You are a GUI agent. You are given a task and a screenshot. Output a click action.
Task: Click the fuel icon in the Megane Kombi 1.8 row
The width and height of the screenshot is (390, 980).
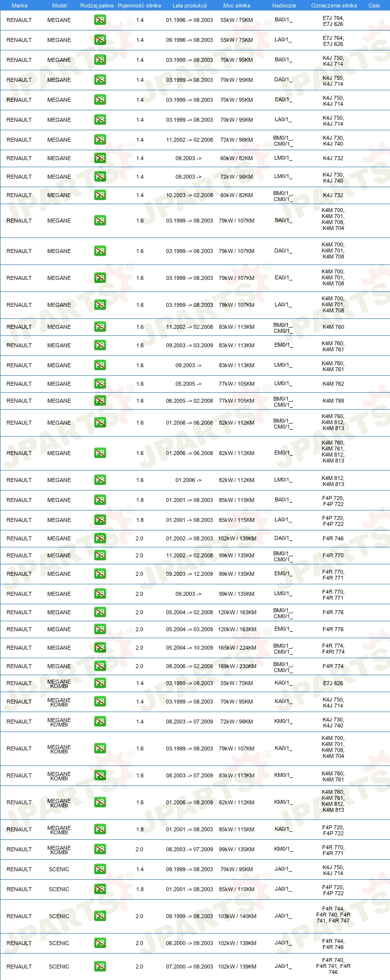pos(100,829)
